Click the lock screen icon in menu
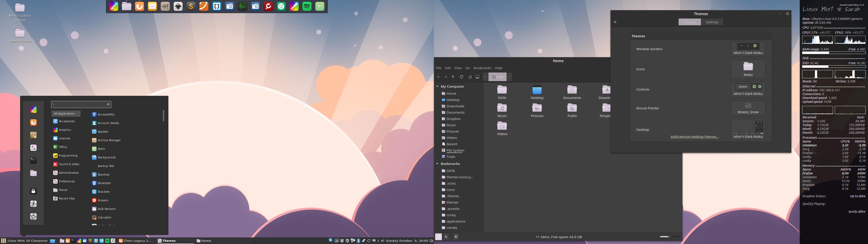868x244 pixels. coord(33,191)
